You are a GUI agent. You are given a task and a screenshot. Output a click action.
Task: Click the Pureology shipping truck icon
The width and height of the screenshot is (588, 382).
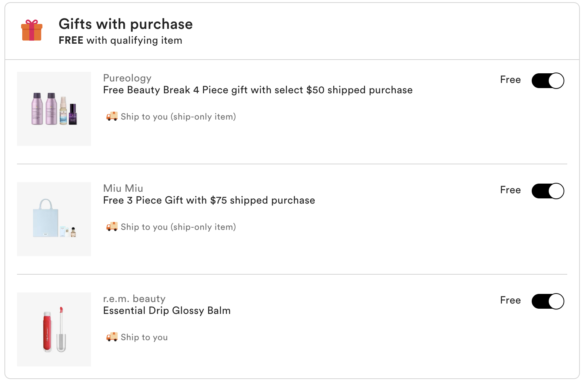pos(112,117)
